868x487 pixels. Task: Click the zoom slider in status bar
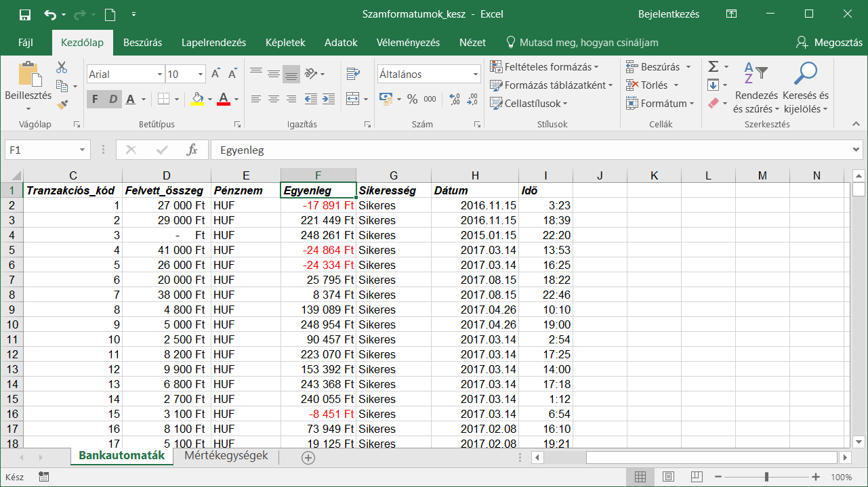click(x=766, y=477)
